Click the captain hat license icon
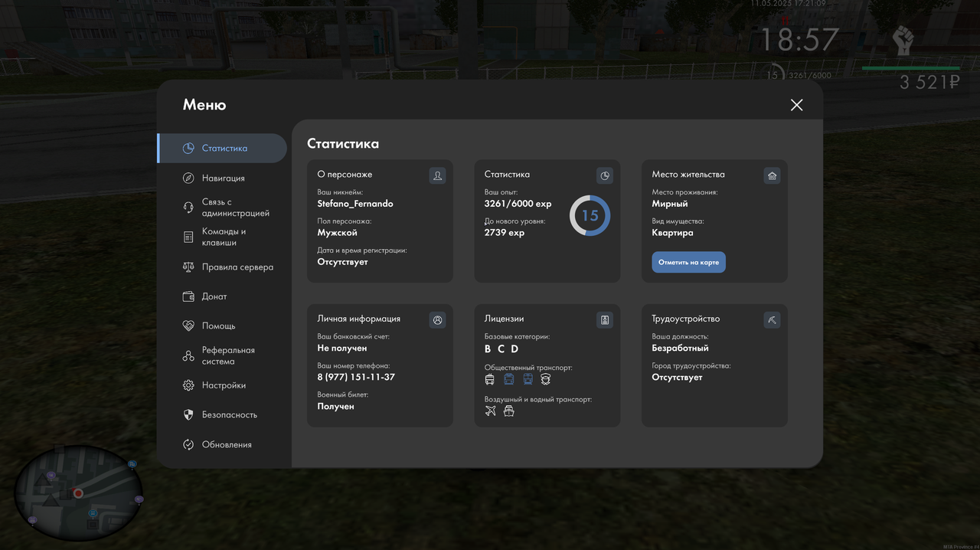980x550 pixels. pos(546,379)
